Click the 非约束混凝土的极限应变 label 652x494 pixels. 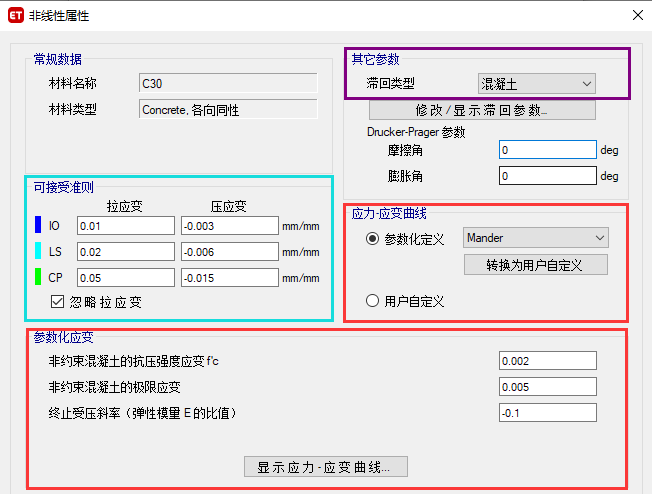pyautogui.click(x=114, y=387)
